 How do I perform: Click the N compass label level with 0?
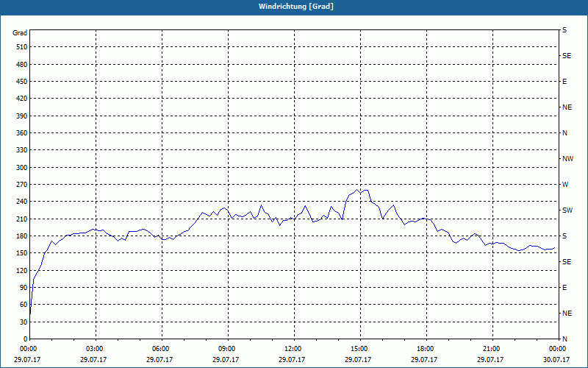point(564,339)
